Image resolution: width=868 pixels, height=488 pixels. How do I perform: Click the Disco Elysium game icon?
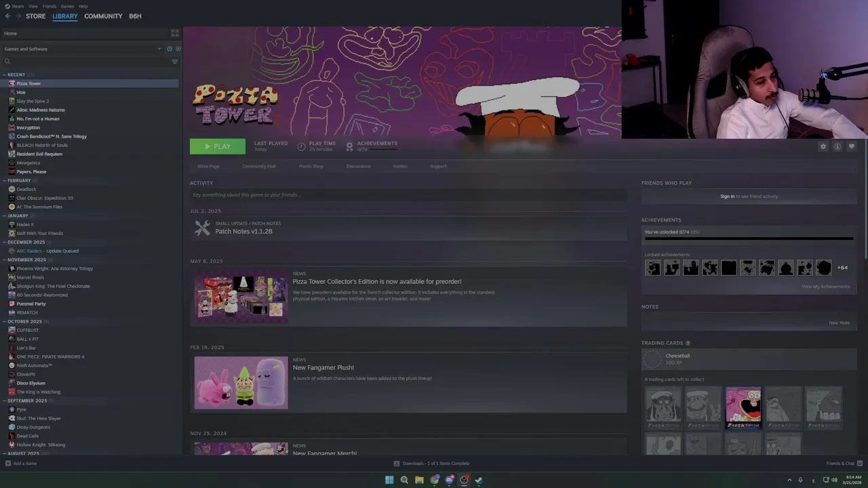point(12,383)
